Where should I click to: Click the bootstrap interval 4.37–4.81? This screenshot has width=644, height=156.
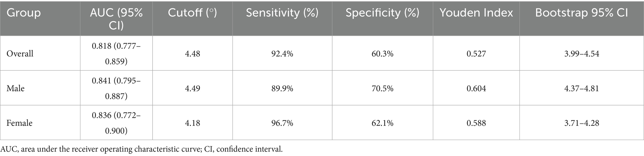coord(581,88)
